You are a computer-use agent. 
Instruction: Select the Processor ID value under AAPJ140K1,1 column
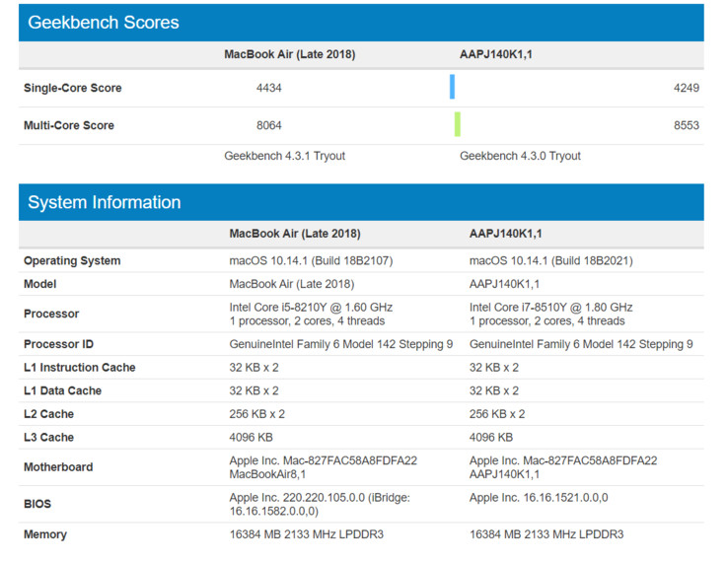[581, 344]
